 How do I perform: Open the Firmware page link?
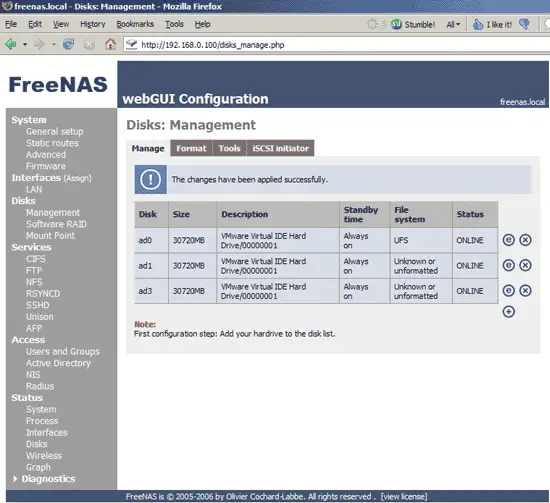point(46,166)
